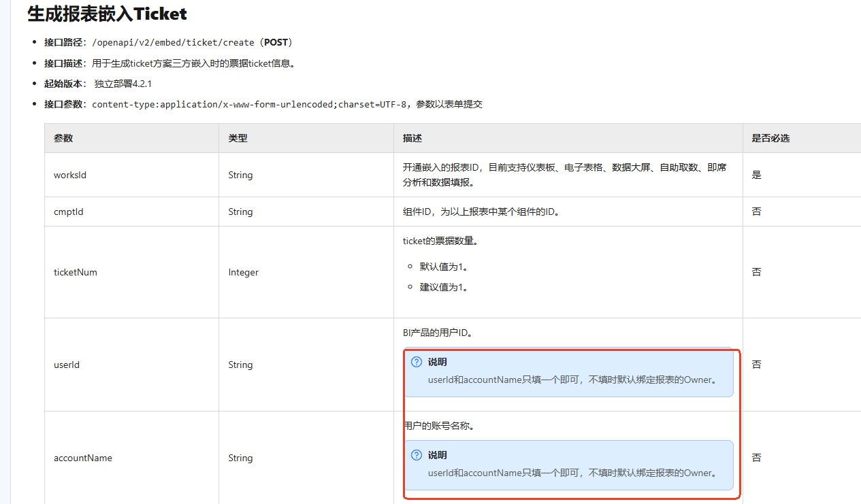The width and height of the screenshot is (861, 504).
Task: Click the question mark icon in accountName note
Action: pyautogui.click(x=417, y=455)
